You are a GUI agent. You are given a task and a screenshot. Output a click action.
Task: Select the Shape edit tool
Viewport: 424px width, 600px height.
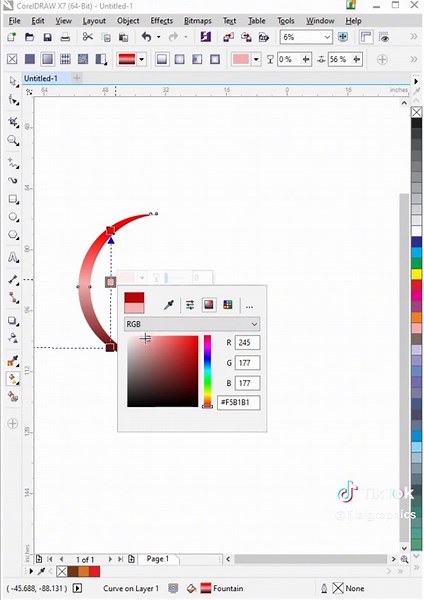click(x=13, y=100)
